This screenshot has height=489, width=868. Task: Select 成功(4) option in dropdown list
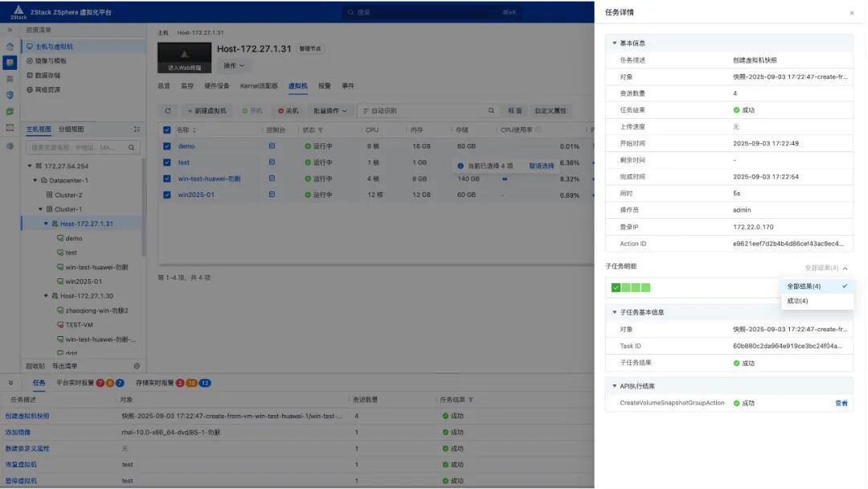[817, 301]
